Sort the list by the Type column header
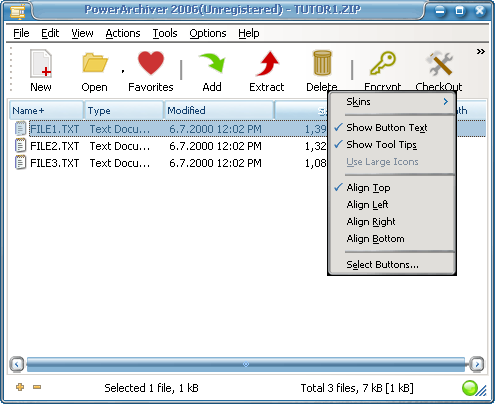495x404 pixels. click(x=124, y=110)
